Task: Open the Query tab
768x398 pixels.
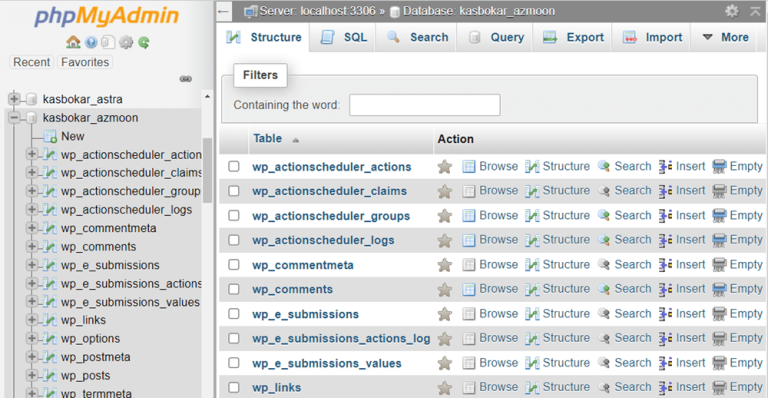Action: [495, 37]
